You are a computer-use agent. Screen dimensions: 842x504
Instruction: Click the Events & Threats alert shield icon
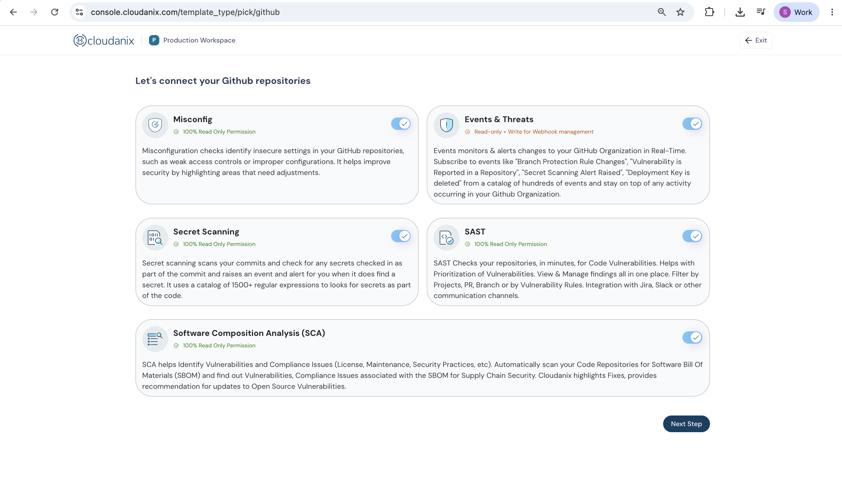447,125
